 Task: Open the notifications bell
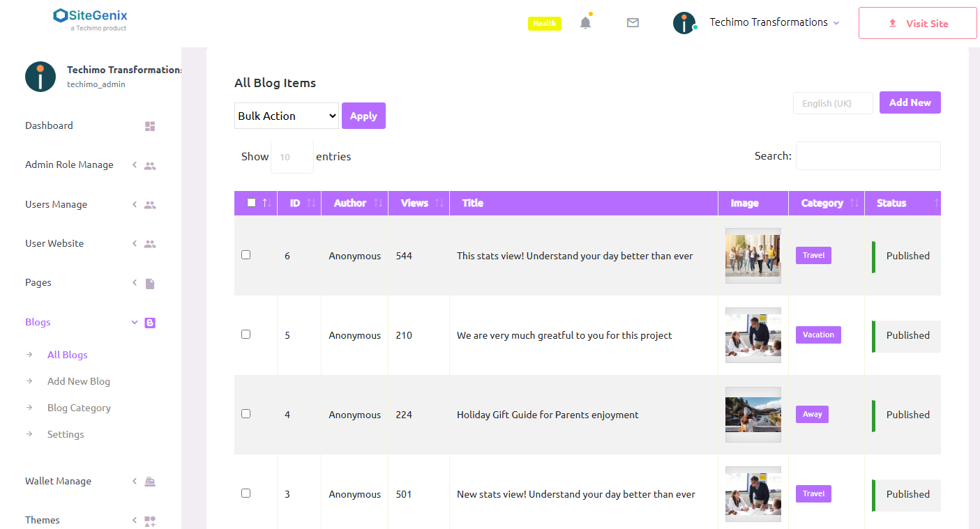[585, 22]
